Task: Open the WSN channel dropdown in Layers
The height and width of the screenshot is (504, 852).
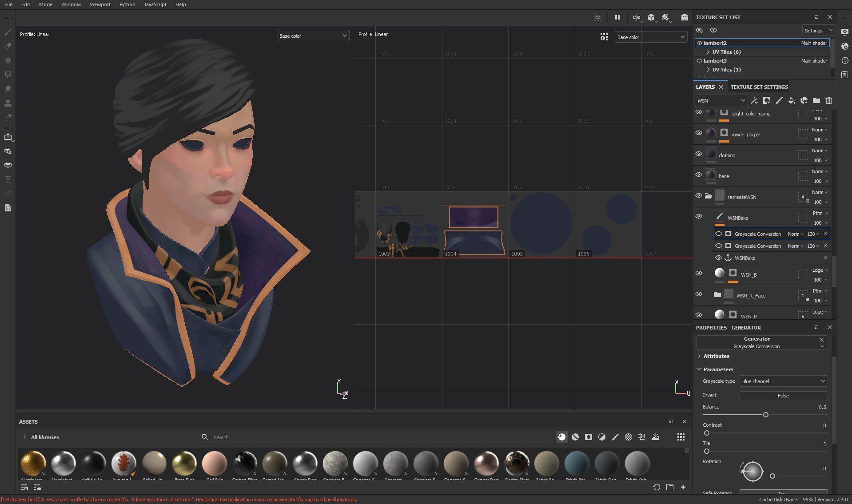Action: pos(721,101)
